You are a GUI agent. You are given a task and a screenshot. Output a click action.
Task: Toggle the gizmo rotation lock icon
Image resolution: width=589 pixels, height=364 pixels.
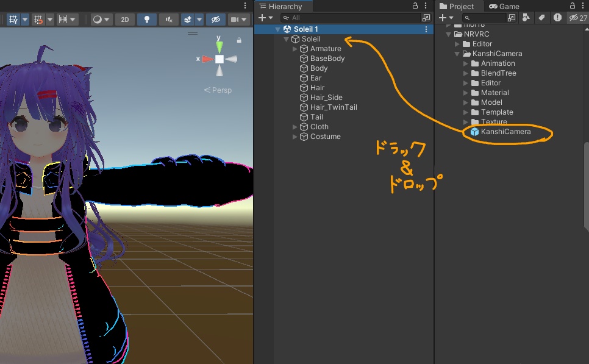(239, 40)
